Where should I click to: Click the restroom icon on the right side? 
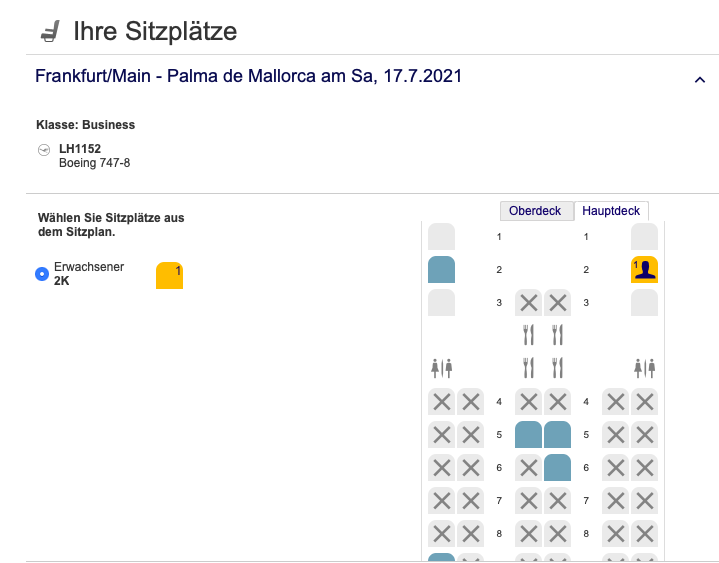644,367
